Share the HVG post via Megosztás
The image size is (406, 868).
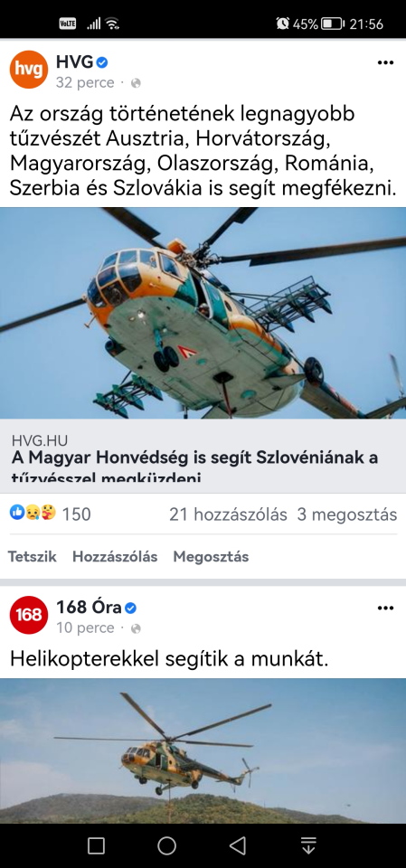211,557
